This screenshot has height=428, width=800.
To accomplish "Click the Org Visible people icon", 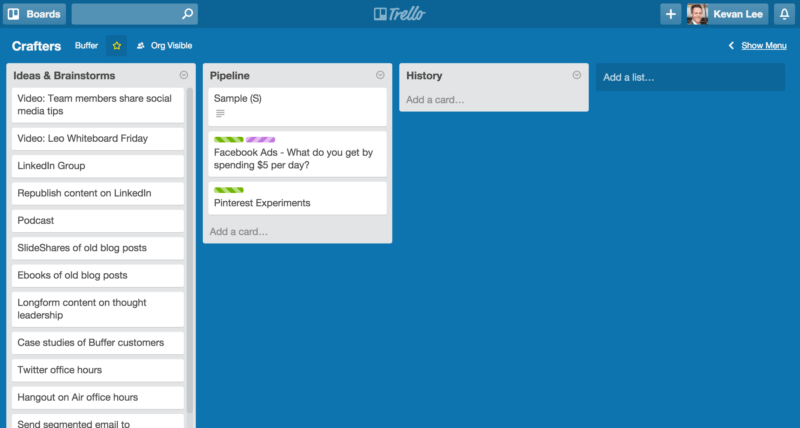I will 141,45.
